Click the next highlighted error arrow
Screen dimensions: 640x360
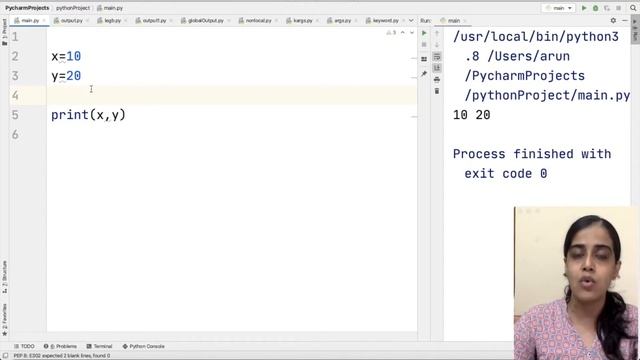coord(412,33)
